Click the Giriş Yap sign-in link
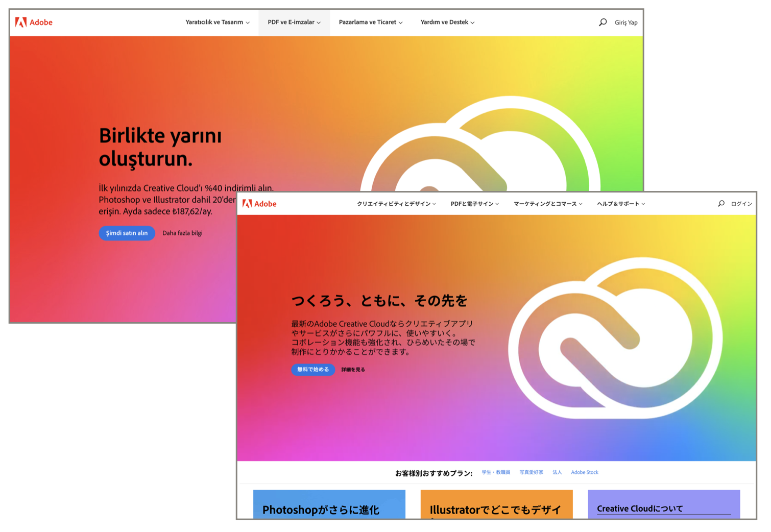The height and width of the screenshot is (532, 771). pos(626,22)
